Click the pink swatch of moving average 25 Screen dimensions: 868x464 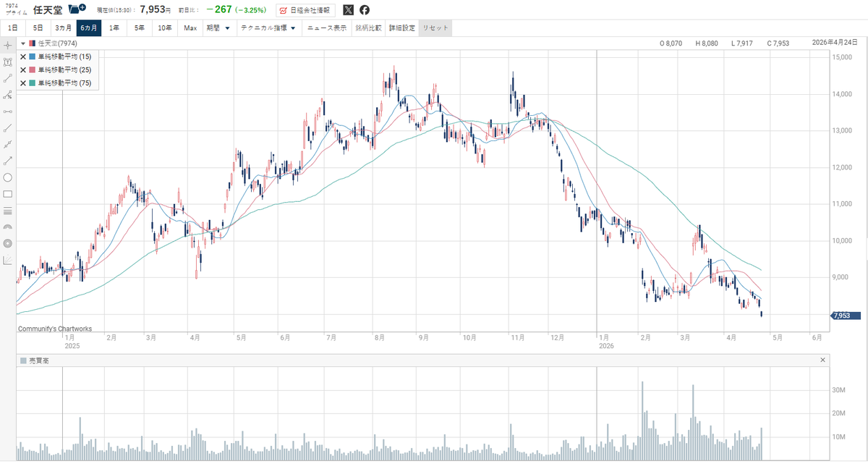(33, 69)
